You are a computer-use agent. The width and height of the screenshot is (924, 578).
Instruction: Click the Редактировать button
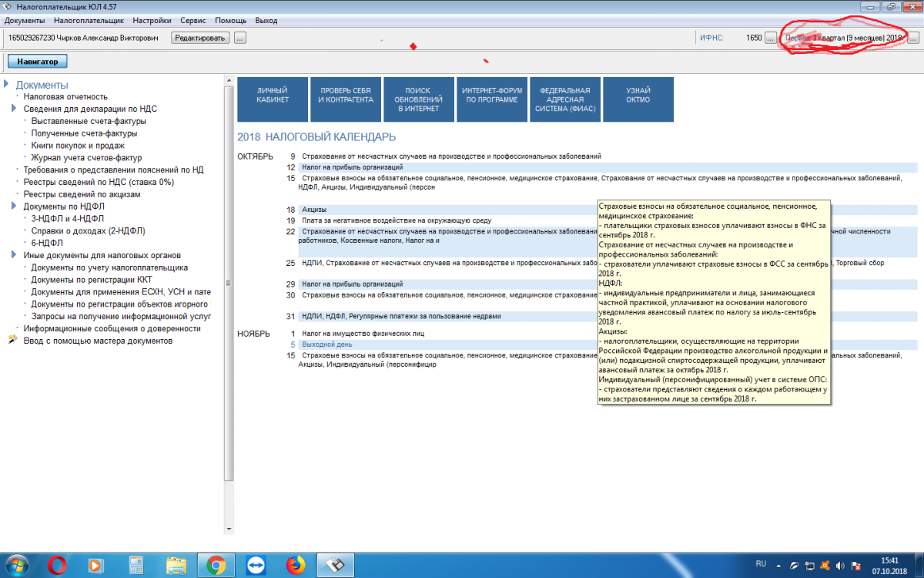200,38
